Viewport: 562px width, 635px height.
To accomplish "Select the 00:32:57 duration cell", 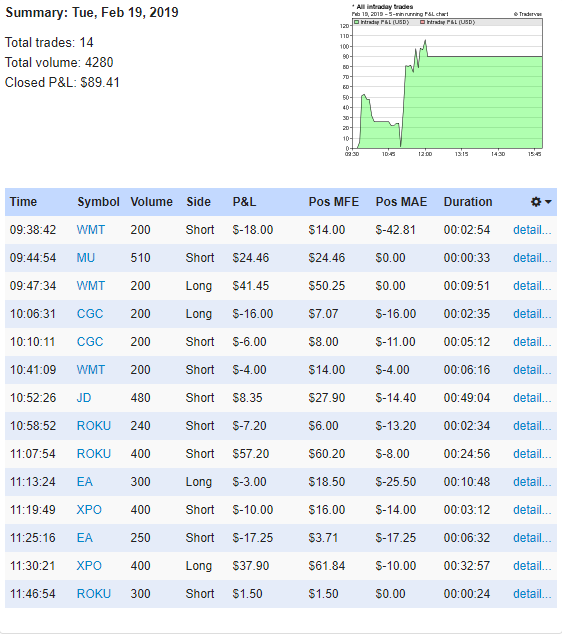I will (467, 565).
